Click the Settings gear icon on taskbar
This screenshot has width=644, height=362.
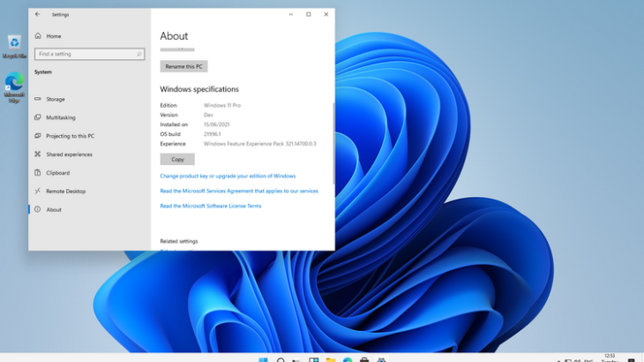click(381, 359)
